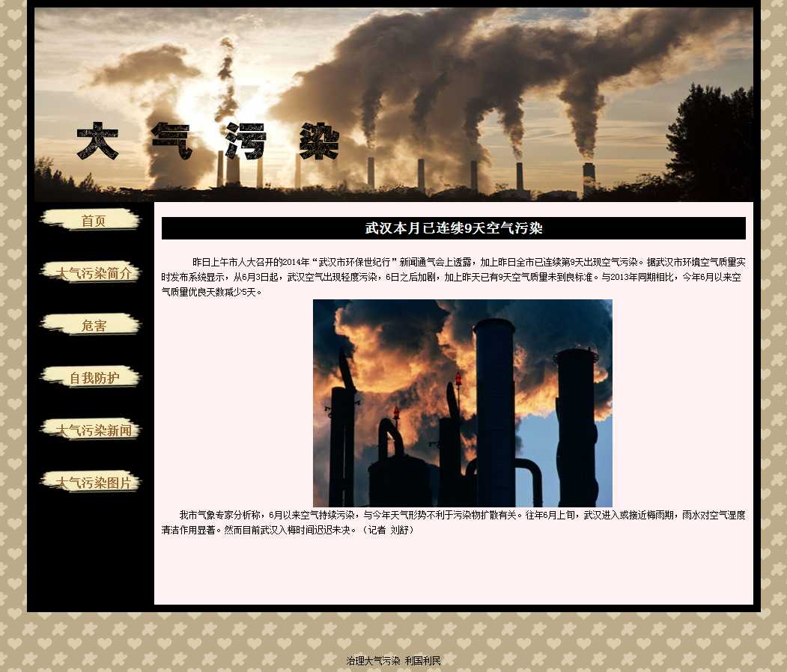Image resolution: width=787 pixels, height=672 pixels.
Task: Open the 首页 navigation button
Action: point(91,220)
